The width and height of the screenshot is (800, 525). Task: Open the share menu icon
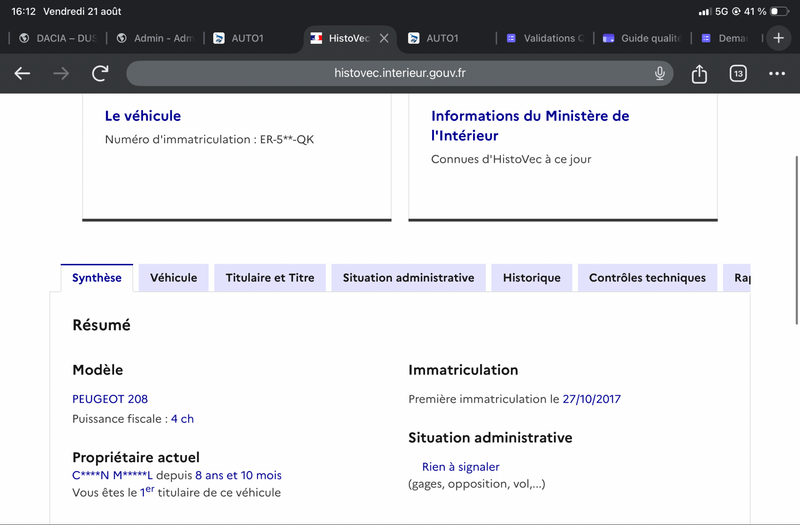[x=699, y=73]
